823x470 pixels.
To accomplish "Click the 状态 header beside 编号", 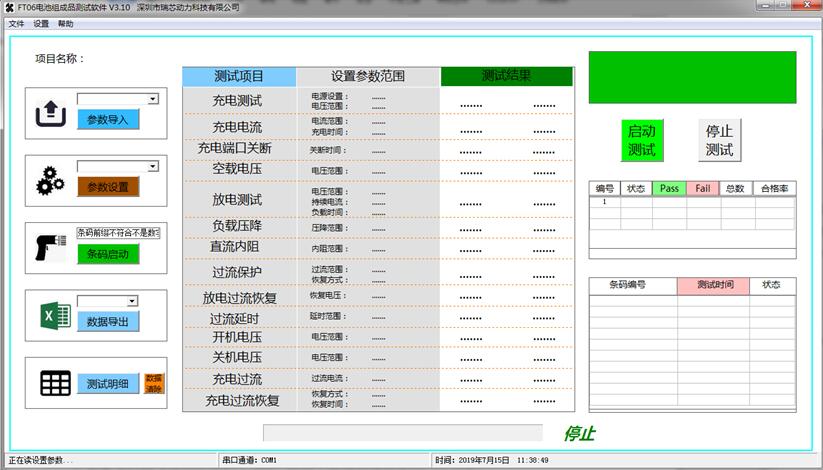I will (636, 189).
